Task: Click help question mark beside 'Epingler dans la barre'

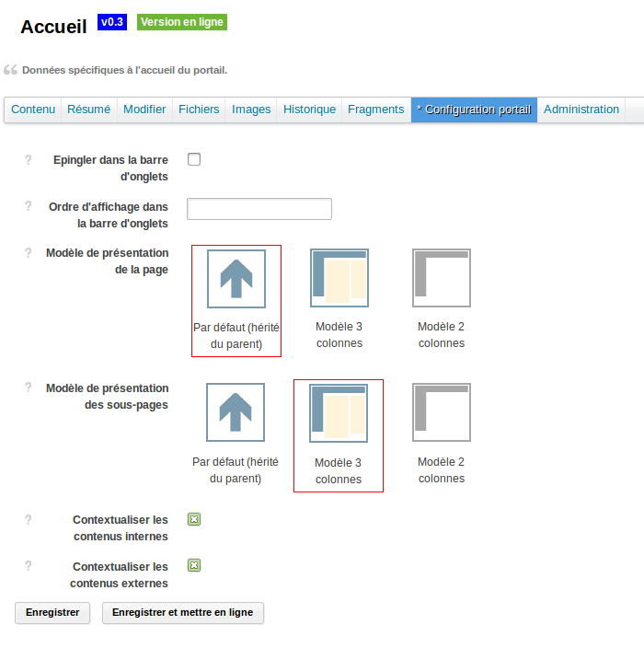Action: (28, 159)
